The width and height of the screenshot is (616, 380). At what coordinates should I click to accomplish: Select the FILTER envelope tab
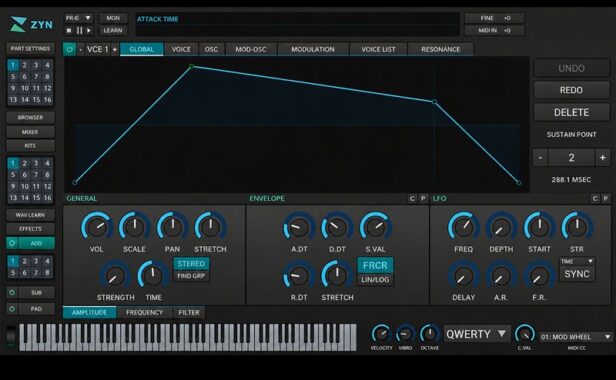click(189, 312)
